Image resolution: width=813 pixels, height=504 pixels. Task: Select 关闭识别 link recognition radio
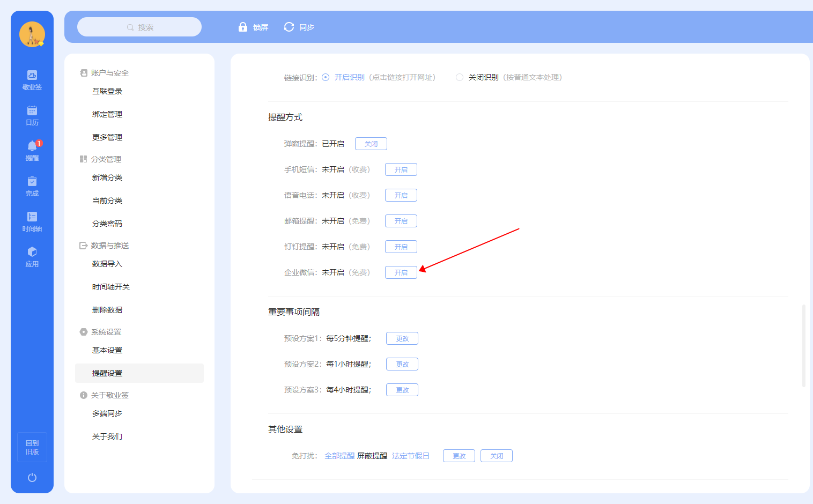tap(460, 77)
